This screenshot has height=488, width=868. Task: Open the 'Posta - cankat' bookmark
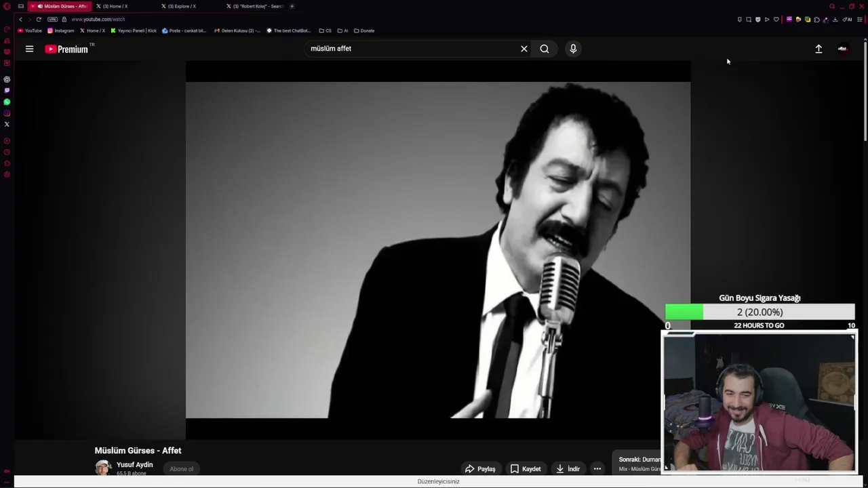coord(184,30)
